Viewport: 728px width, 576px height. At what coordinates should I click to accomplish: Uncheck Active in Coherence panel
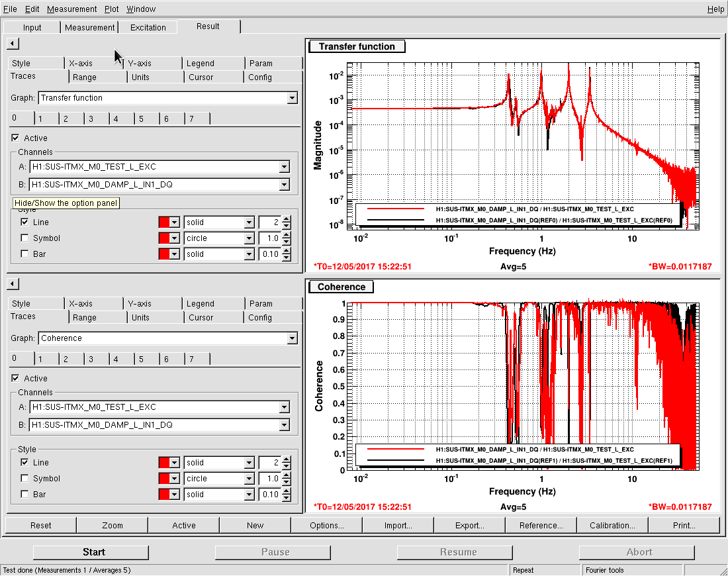(15, 378)
